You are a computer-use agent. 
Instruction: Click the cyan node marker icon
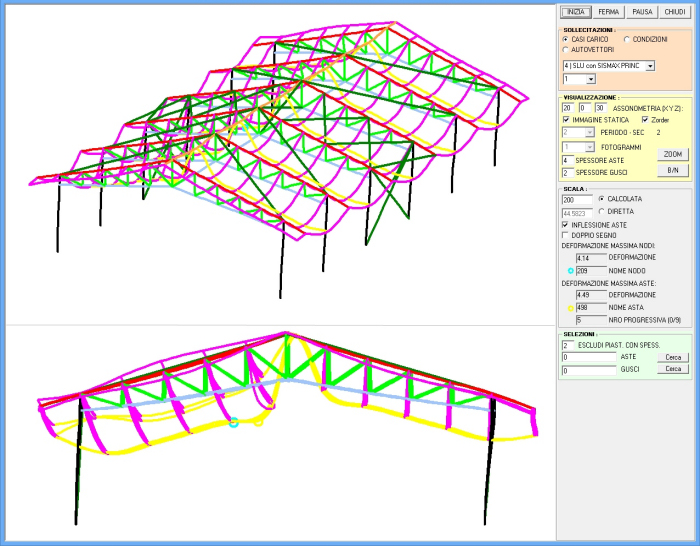[x=571, y=270]
